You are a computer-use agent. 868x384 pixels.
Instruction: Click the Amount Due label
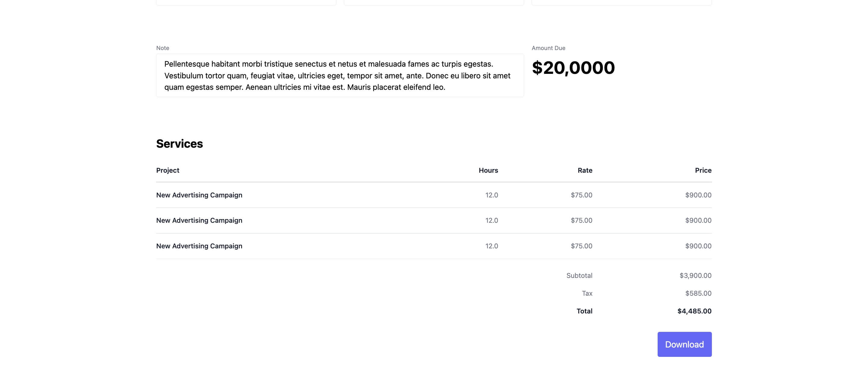pyautogui.click(x=549, y=48)
